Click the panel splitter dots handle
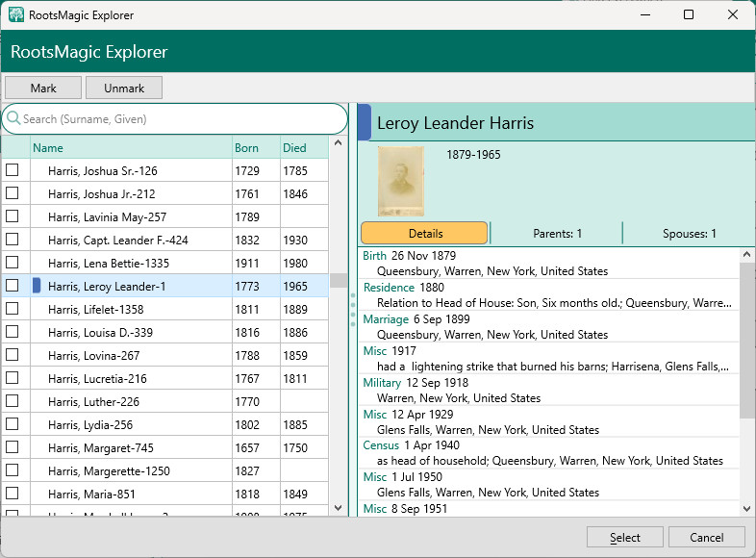The image size is (756, 558). coord(353,310)
